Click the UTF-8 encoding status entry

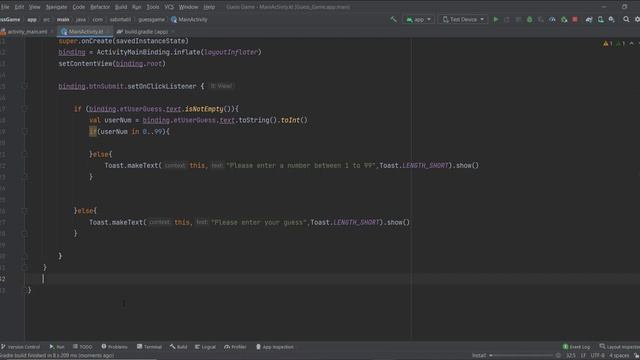pos(598,356)
